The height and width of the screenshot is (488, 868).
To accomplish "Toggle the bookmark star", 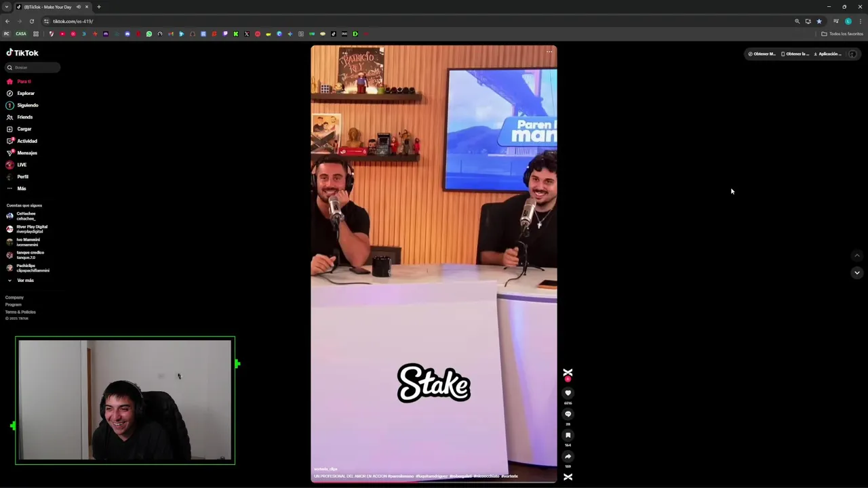I will (x=818, y=21).
